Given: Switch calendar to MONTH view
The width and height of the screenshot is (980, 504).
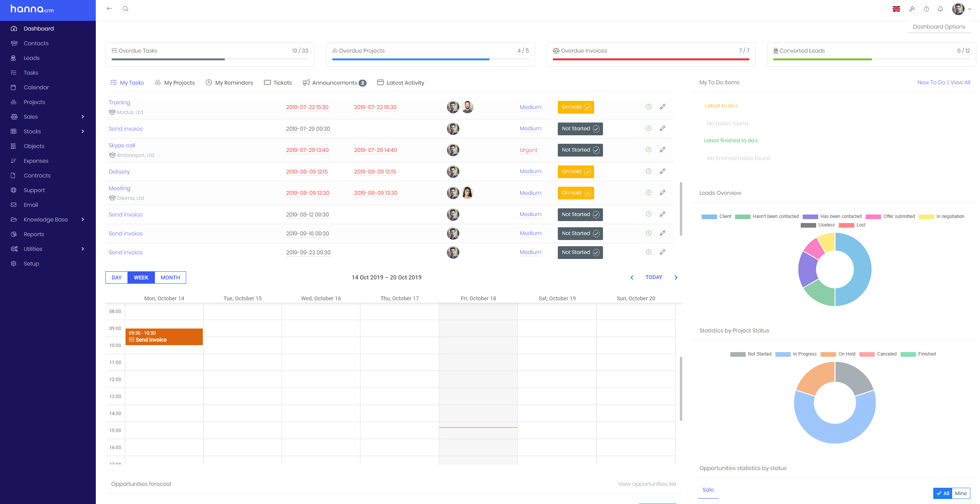Looking at the screenshot, I should pos(170,278).
